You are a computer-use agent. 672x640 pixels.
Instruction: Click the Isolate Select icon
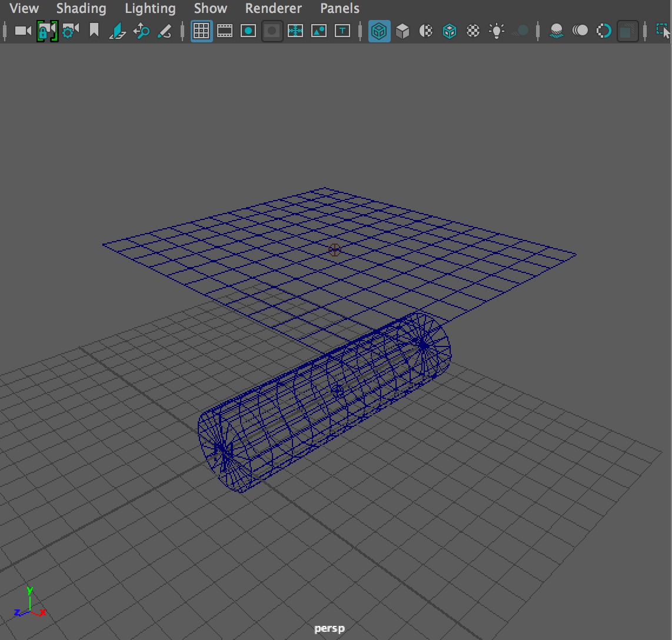[663, 31]
